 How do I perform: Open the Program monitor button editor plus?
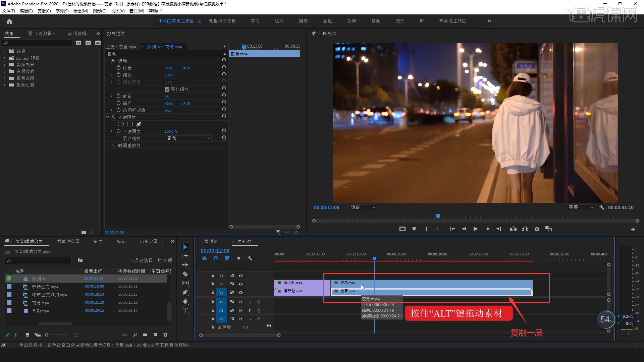[x=633, y=230]
